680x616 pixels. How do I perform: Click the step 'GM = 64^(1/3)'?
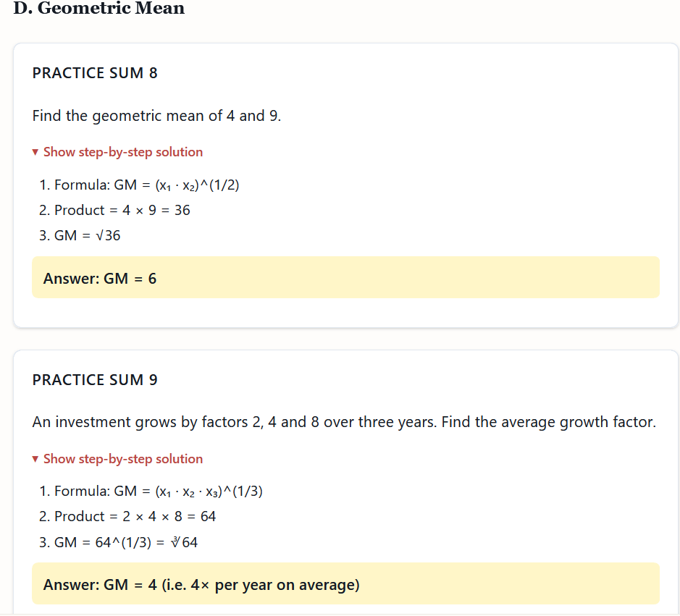[102, 542]
